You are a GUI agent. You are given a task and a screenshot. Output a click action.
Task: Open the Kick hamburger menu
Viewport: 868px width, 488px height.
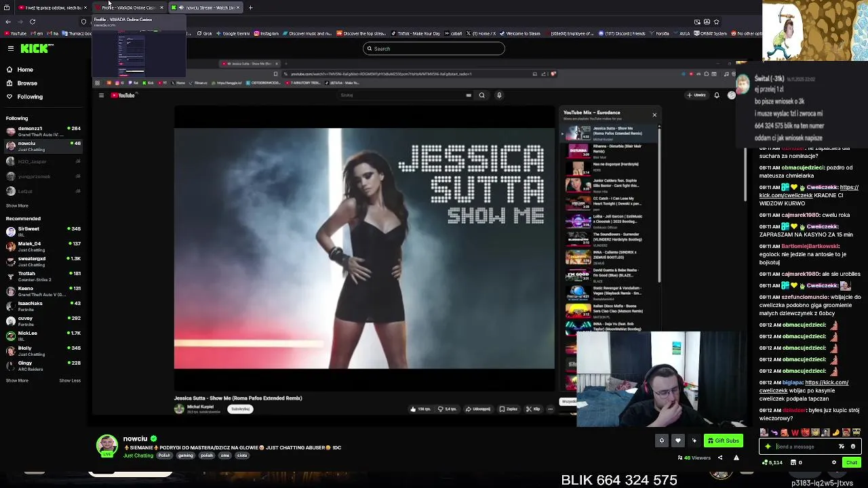[x=11, y=48]
